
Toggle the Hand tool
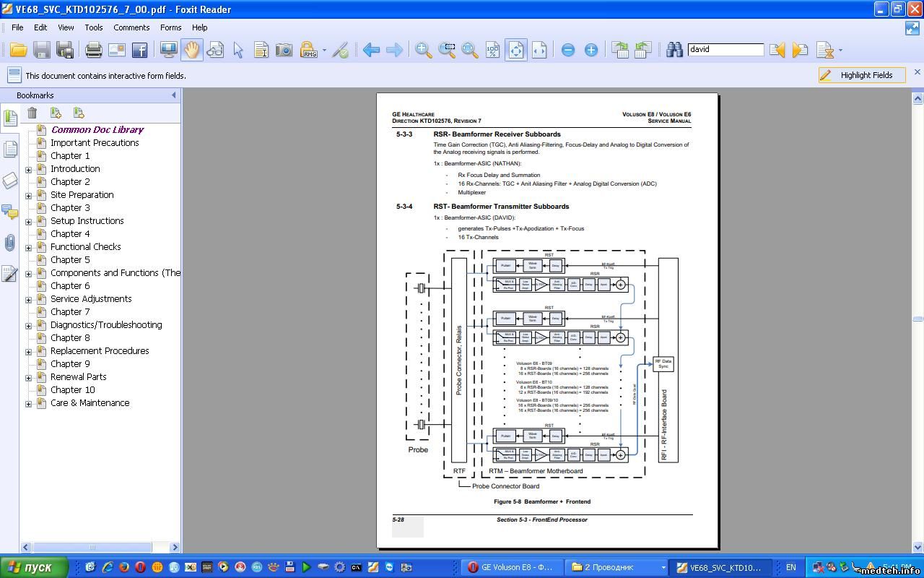(191, 50)
